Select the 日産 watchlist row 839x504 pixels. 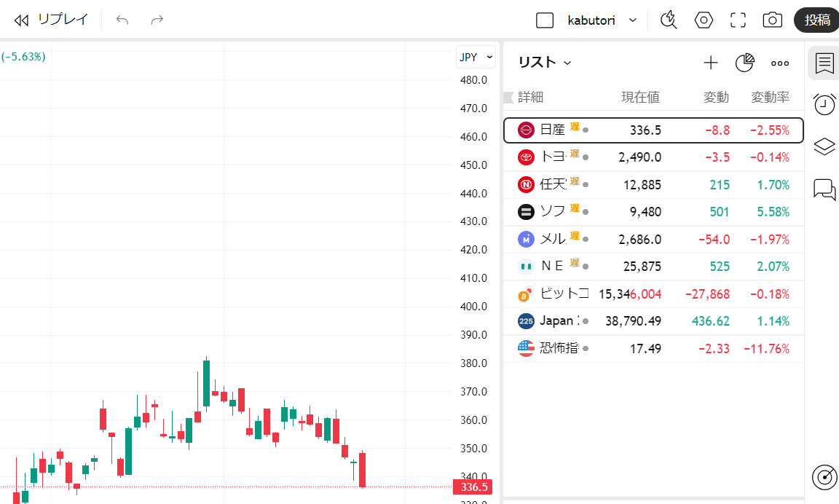tap(653, 130)
